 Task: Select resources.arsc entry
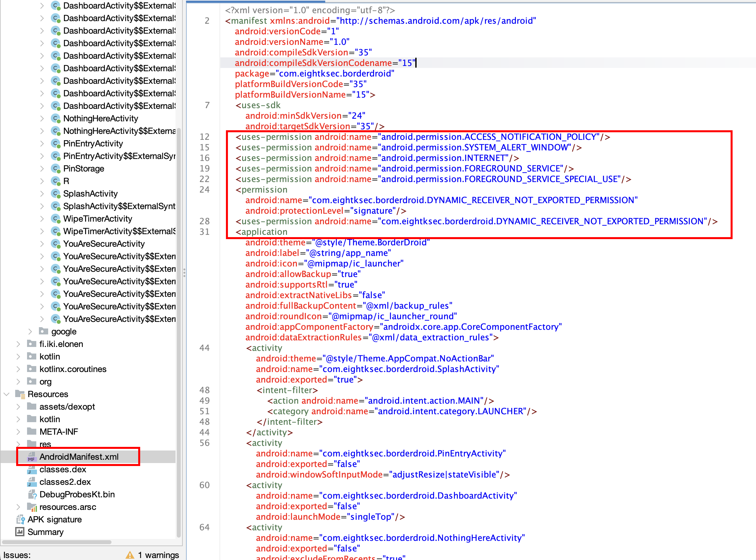click(x=68, y=507)
